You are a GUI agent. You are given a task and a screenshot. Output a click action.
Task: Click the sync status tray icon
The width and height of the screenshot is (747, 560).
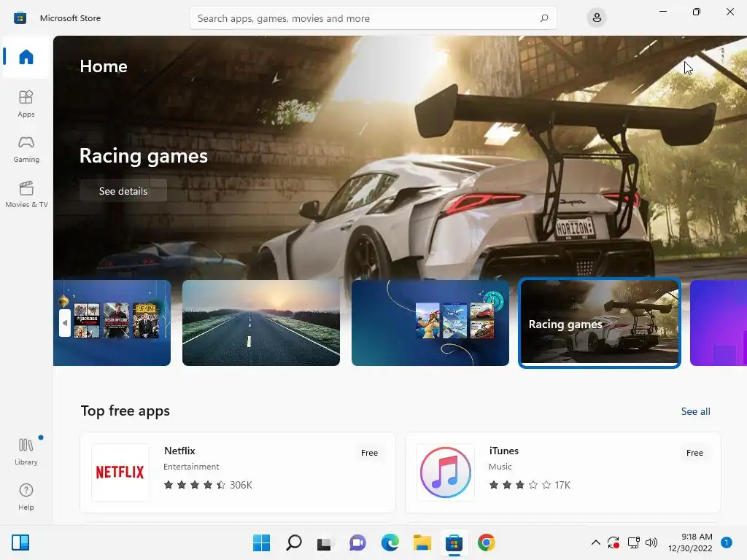click(613, 542)
